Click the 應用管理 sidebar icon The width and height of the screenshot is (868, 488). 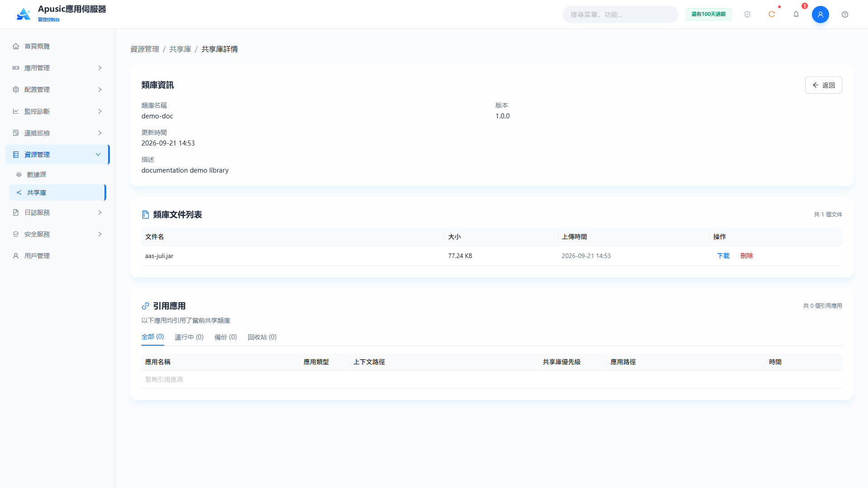tap(16, 68)
